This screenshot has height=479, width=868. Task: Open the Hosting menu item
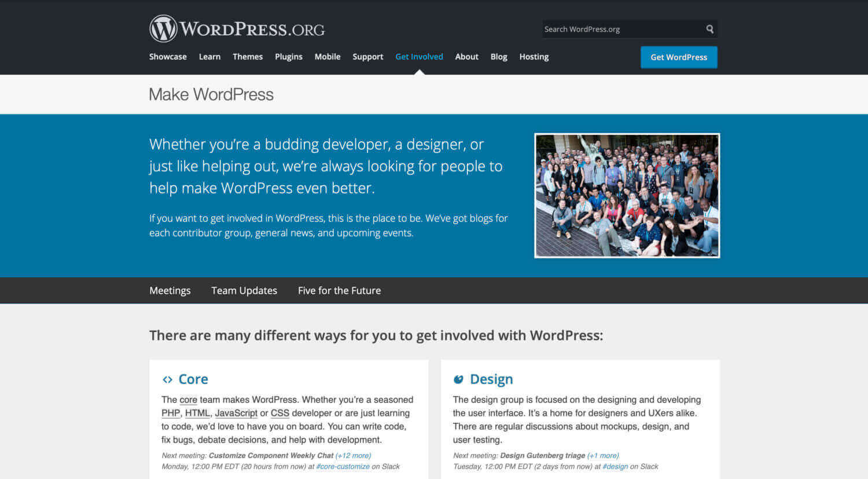coord(534,57)
